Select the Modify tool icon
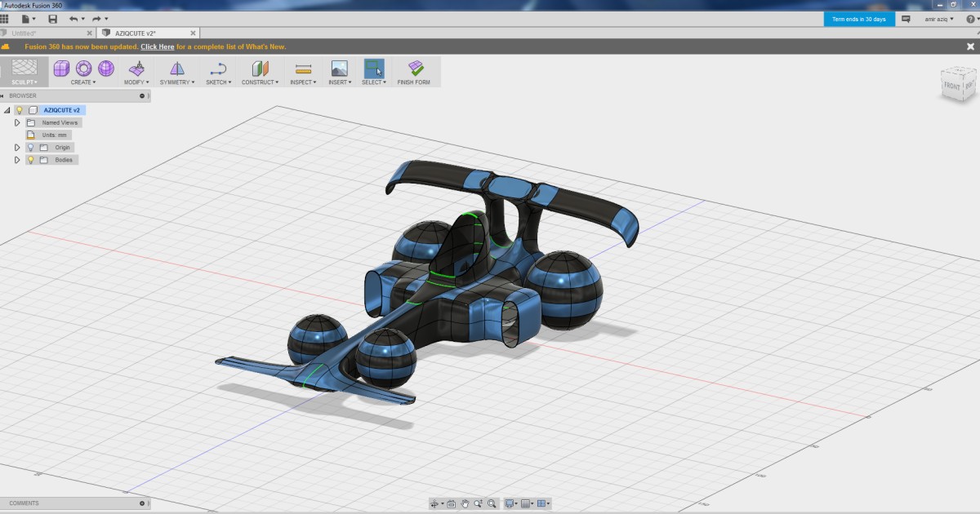Screen dimensions: 980x514 [136, 71]
